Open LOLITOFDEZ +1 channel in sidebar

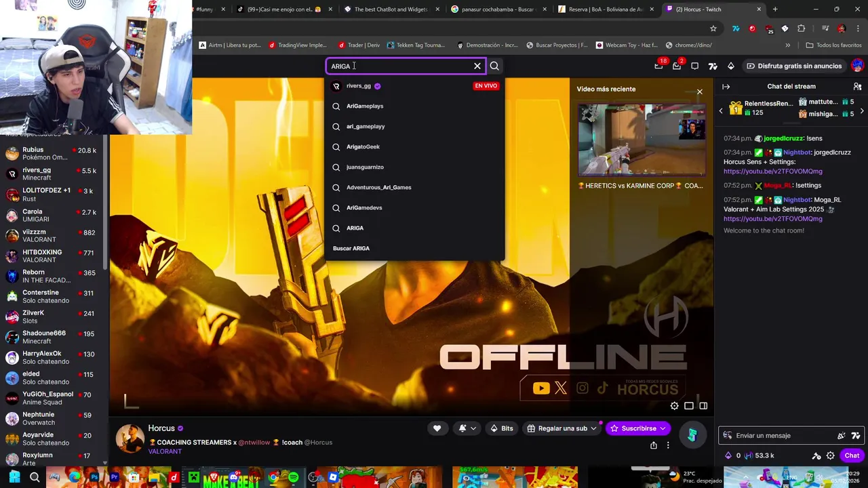(x=54, y=195)
